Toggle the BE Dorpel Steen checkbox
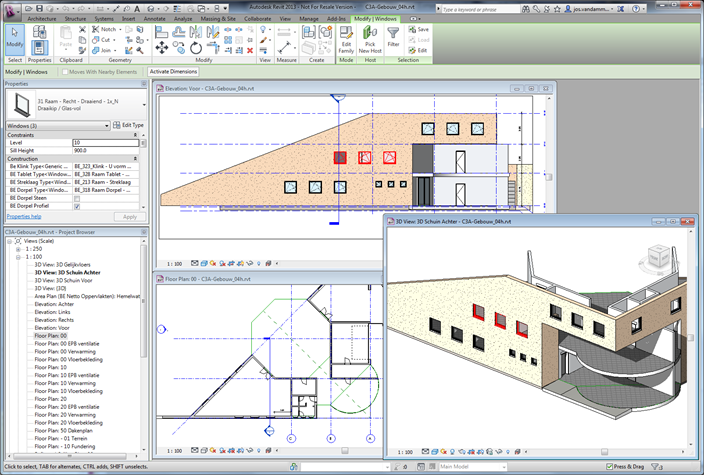This screenshot has width=704, height=475. tap(77, 198)
